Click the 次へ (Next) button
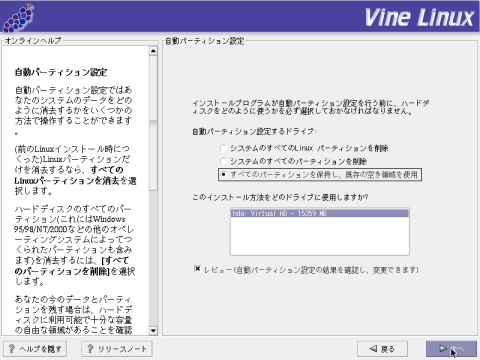Image resolution: width=480 pixels, height=360 pixels. 451,349
